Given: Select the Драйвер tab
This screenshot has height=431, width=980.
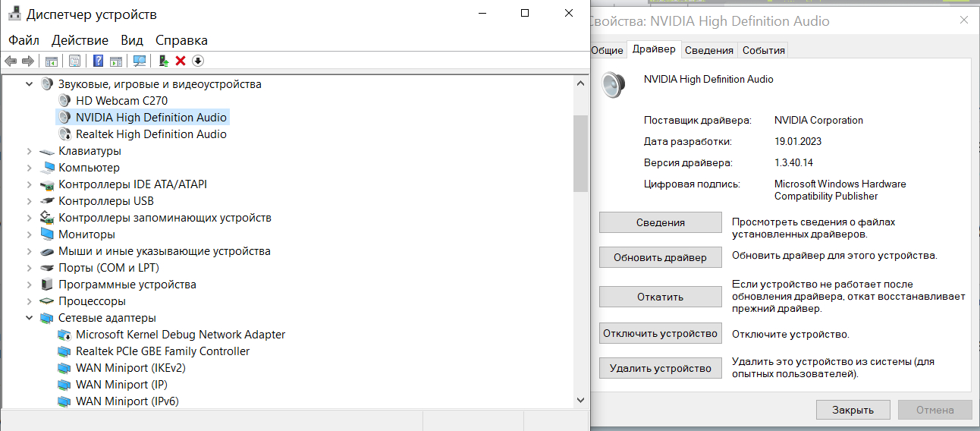Looking at the screenshot, I should (654, 49).
